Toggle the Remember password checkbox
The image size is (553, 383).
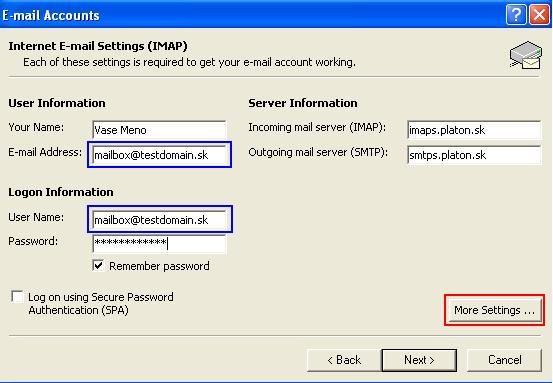pos(98,265)
